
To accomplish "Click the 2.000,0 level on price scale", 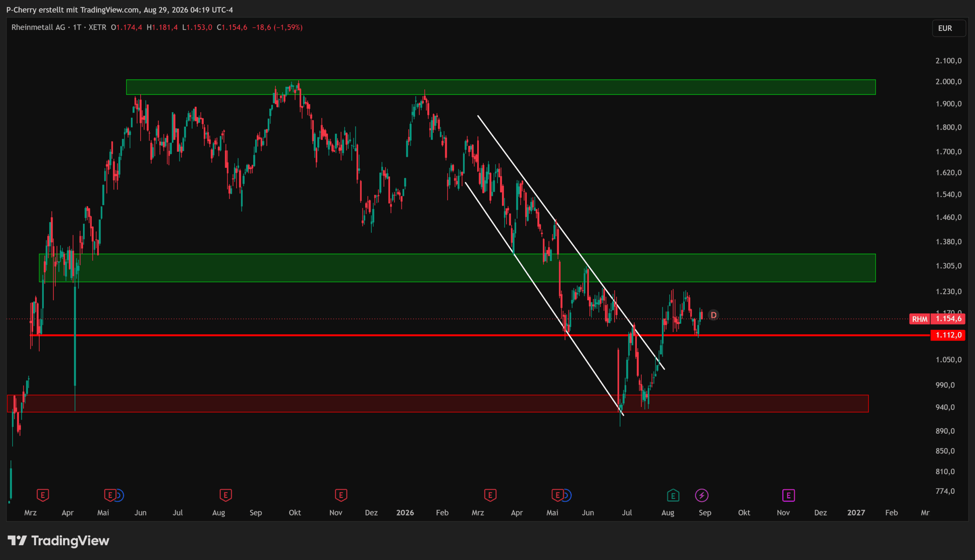I will (948, 81).
